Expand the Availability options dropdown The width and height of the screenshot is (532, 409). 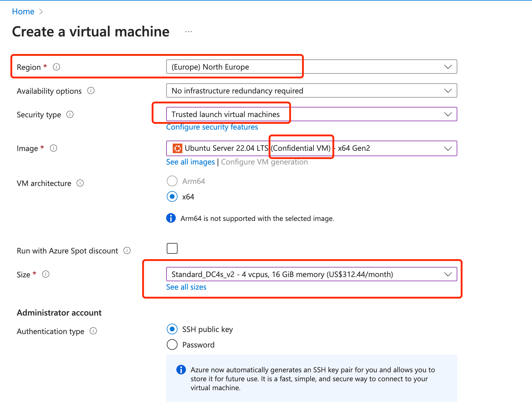click(x=311, y=90)
